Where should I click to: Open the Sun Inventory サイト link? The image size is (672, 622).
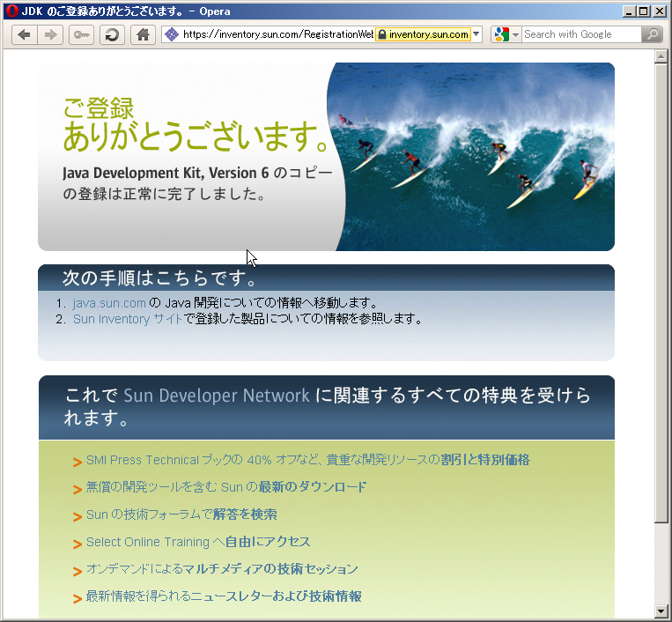pyautogui.click(x=128, y=319)
